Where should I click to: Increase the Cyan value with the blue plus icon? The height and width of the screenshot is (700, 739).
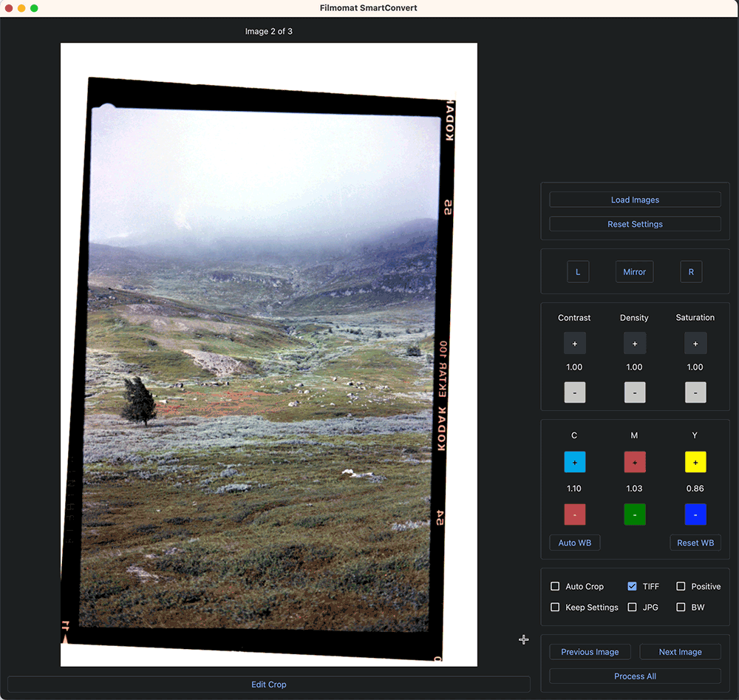(574, 462)
